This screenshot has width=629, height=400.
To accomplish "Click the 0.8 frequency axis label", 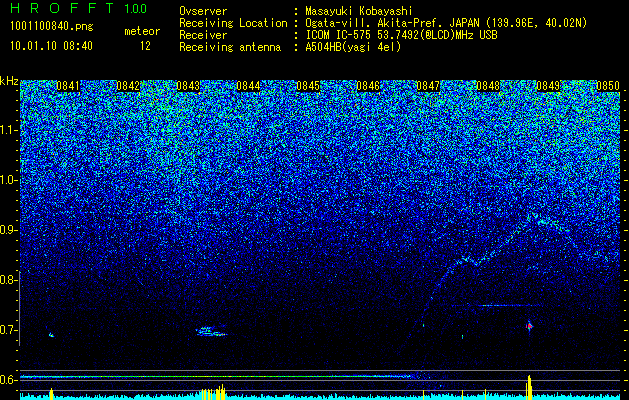I will point(8,280).
